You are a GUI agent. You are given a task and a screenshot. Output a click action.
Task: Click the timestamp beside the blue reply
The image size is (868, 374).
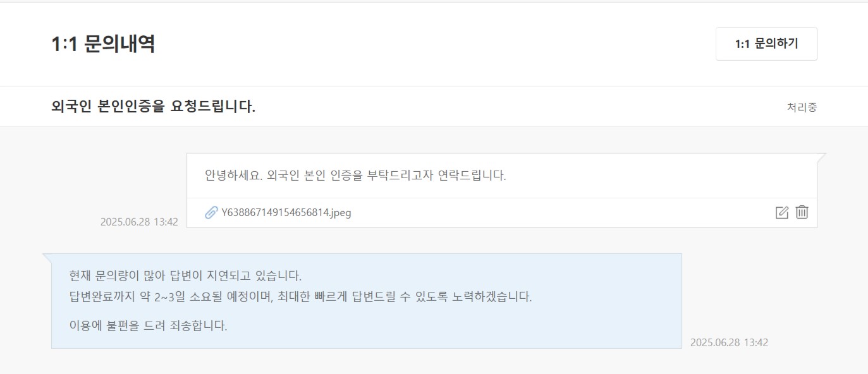pyautogui.click(x=729, y=342)
